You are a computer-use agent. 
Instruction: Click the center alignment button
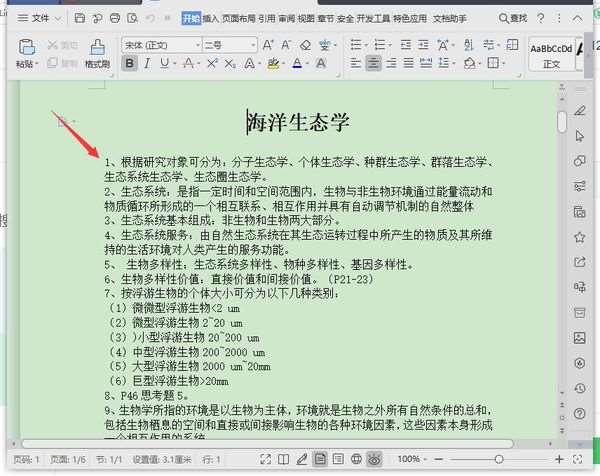tap(373, 63)
